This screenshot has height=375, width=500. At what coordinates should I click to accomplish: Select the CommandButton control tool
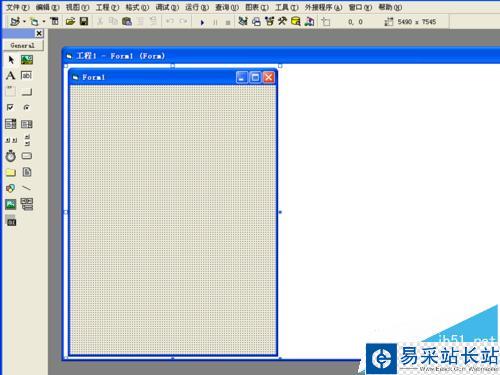tap(27, 91)
